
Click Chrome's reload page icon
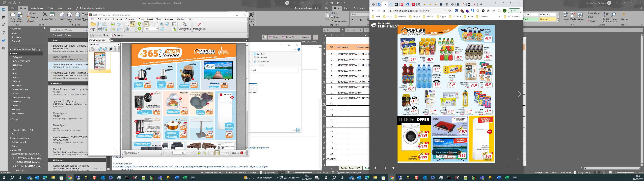(x=384, y=11)
